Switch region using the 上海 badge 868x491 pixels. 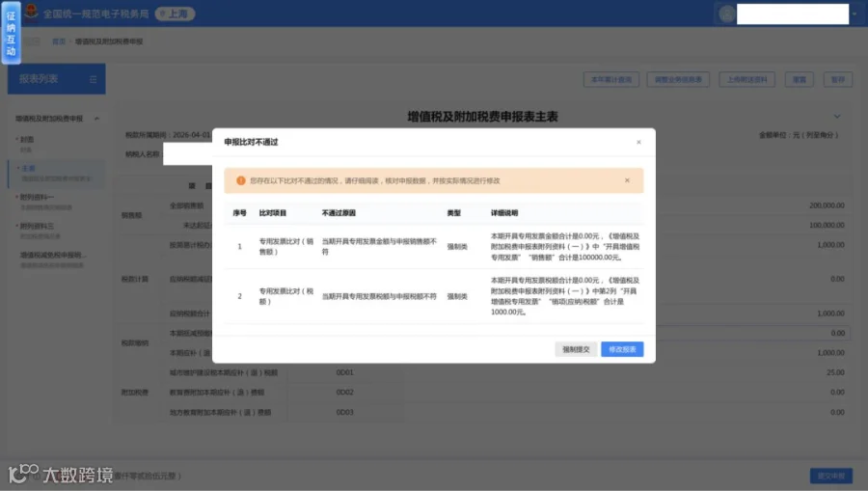(x=175, y=14)
